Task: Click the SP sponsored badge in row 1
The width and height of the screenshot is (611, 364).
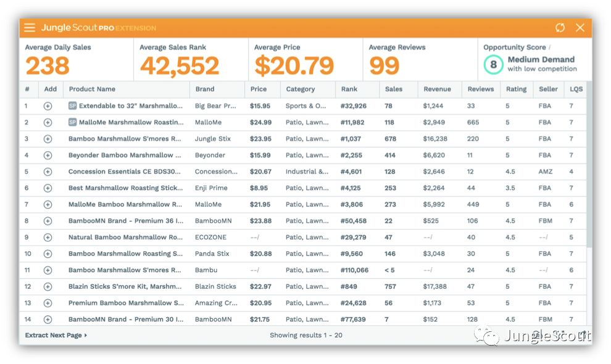Action: [x=72, y=105]
